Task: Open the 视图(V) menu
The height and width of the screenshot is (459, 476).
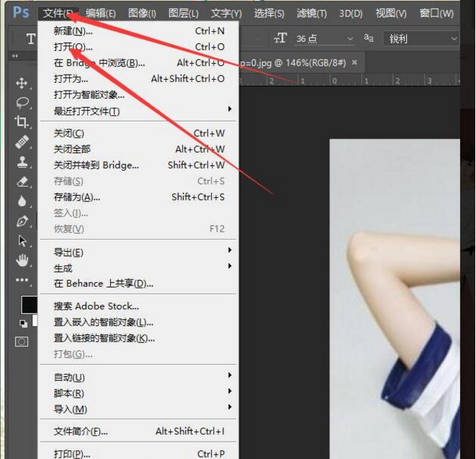Action: pyautogui.click(x=391, y=14)
